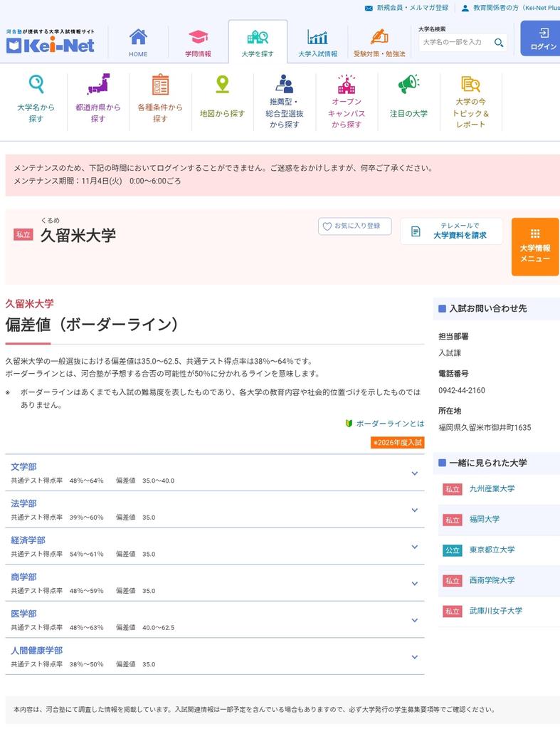Open 西南学院大学 in related universities
The height and width of the screenshot is (729, 560).
[492, 580]
